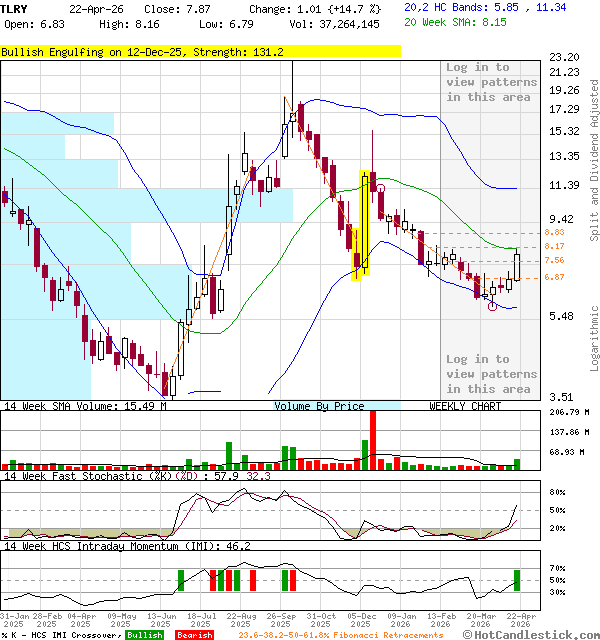Screen dimensions: 600x640
Task: Click the green Bullish legend swatch
Action: click(144, 635)
